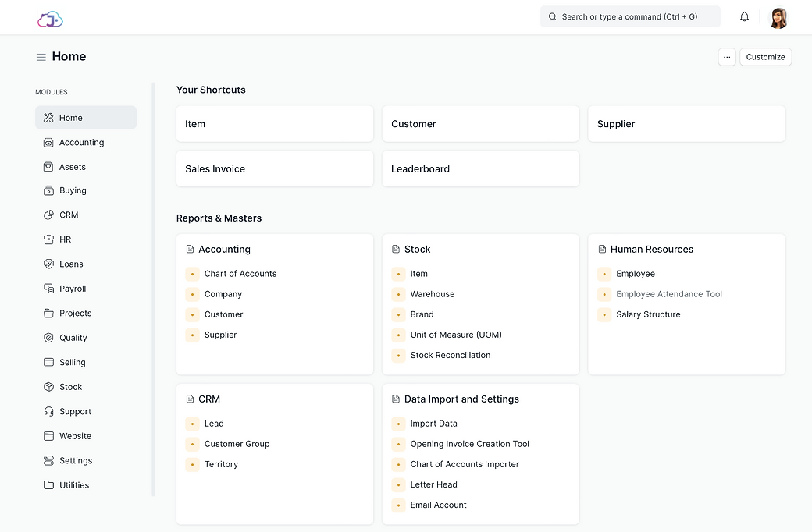This screenshot has width=812, height=532.
Task: Open the Sales Invoice shortcut
Action: pos(274,168)
